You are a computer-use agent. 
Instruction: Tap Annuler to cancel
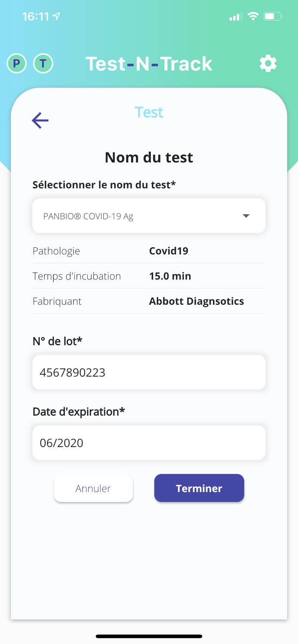[93, 488]
